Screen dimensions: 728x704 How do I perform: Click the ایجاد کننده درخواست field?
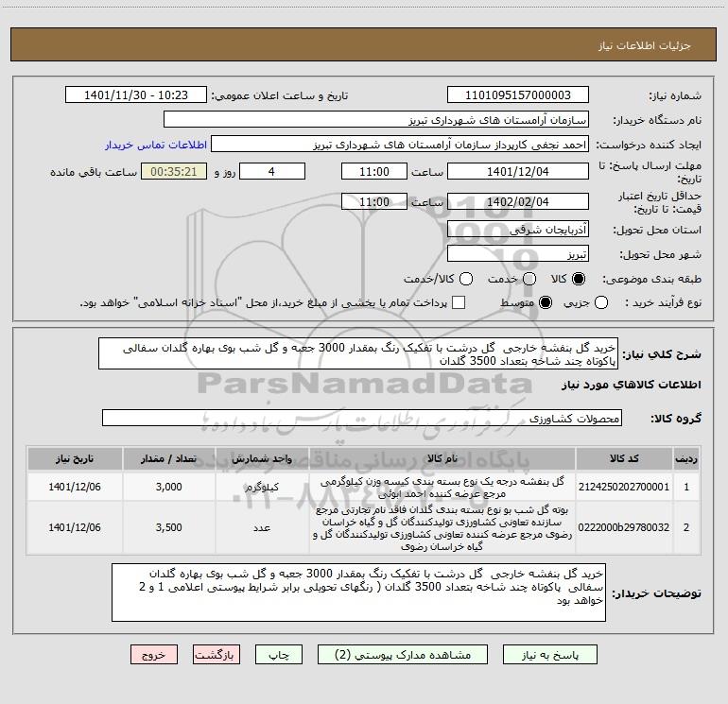[x=400, y=145]
